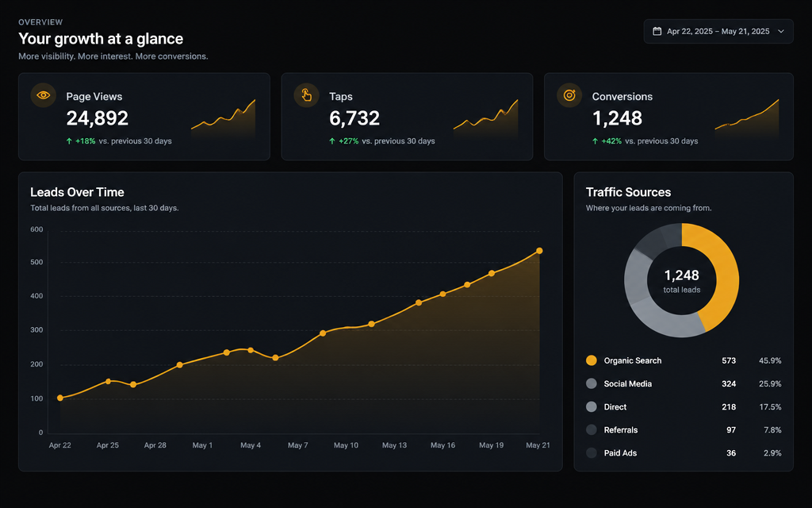812x508 pixels.
Task: Select the Direct legend label
Action: [615, 407]
